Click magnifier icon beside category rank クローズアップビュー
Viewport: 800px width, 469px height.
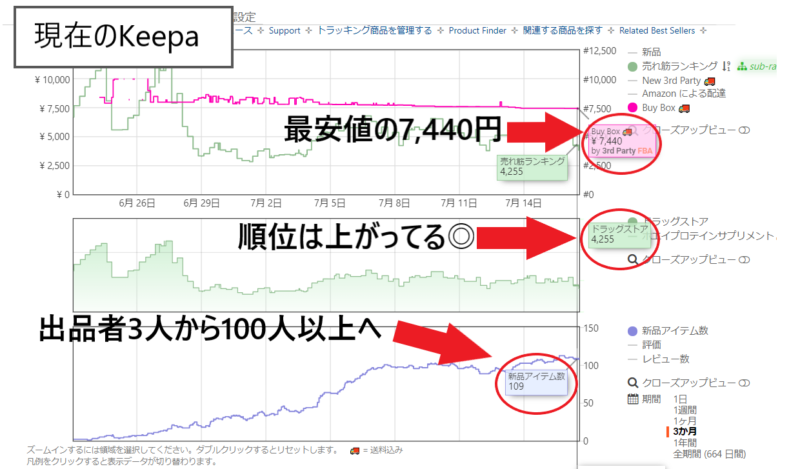point(633,259)
